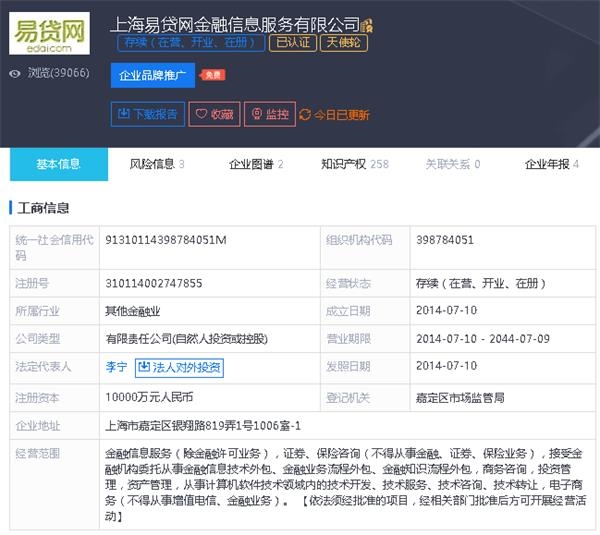The height and width of the screenshot is (535, 600).
Task: Click the 经营范围 description text
Action: click(x=345, y=484)
